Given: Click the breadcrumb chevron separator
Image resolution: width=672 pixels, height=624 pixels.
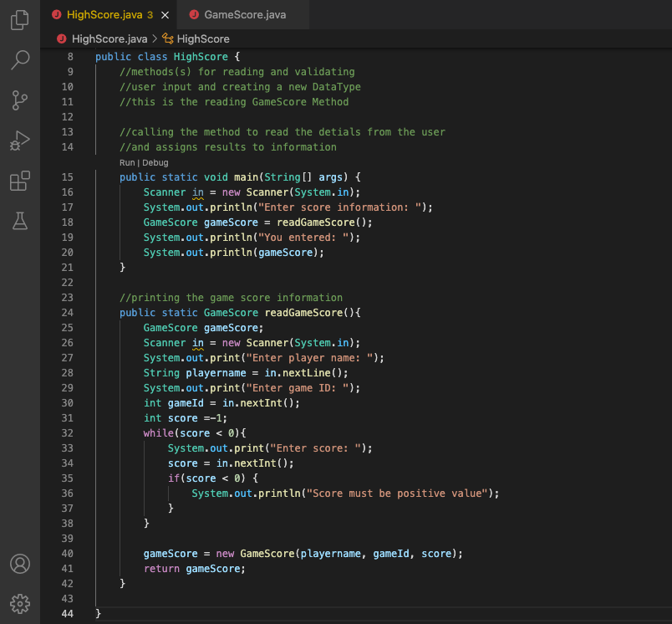Looking at the screenshot, I should coord(155,39).
